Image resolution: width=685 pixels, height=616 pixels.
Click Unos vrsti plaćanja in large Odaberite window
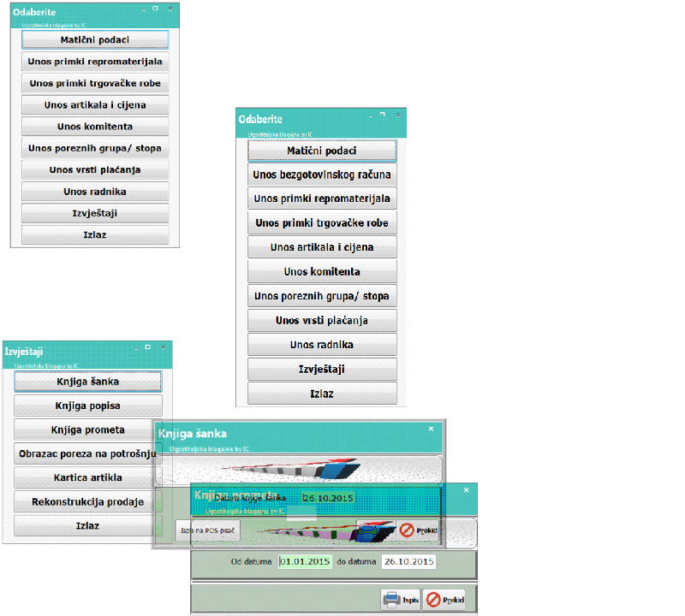(x=322, y=321)
